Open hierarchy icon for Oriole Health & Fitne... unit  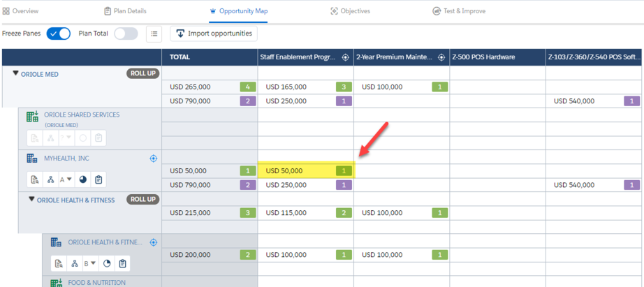point(75,263)
